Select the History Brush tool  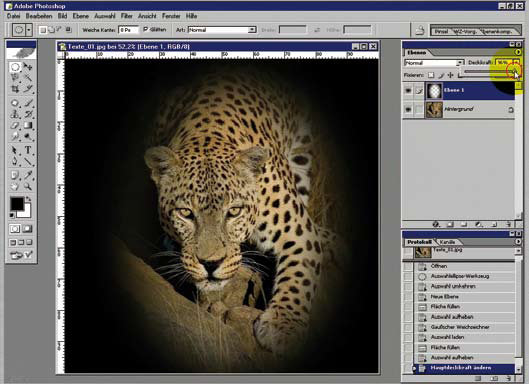28,114
